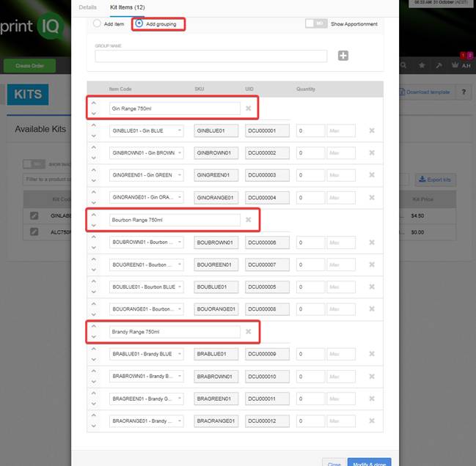Click the Item Code column header
The image size is (476, 466).
120,89
